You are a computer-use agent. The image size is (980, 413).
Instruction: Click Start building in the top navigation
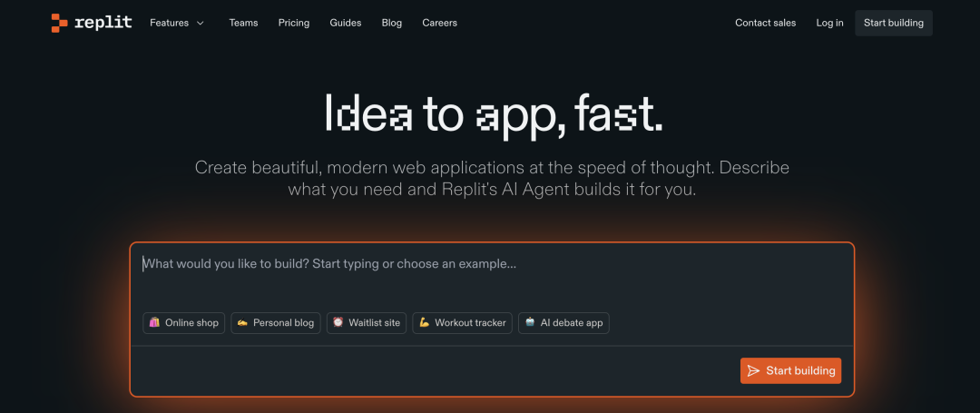tap(894, 23)
